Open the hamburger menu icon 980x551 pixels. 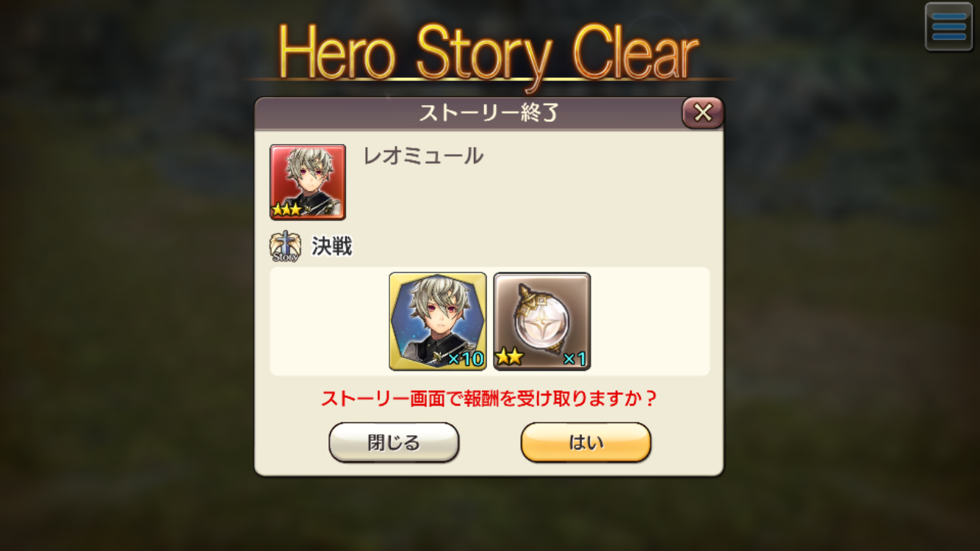(x=948, y=27)
